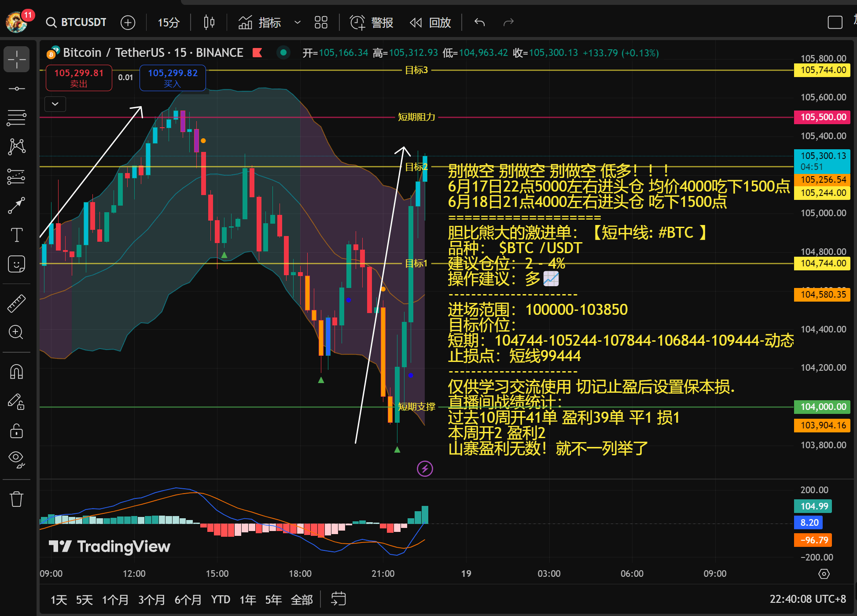The width and height of the screenshot is (857, 616).
Task: Click the green market status dot
Action: pos(283,53)
